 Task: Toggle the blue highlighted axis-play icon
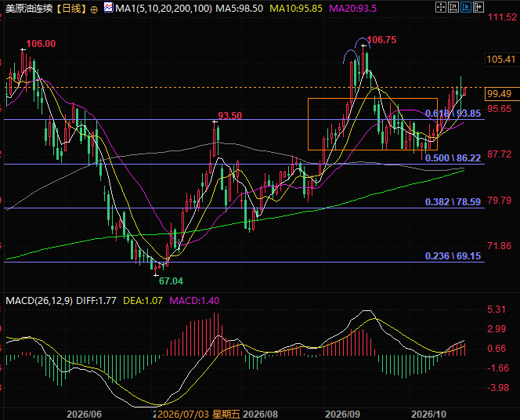coord(466,7)
